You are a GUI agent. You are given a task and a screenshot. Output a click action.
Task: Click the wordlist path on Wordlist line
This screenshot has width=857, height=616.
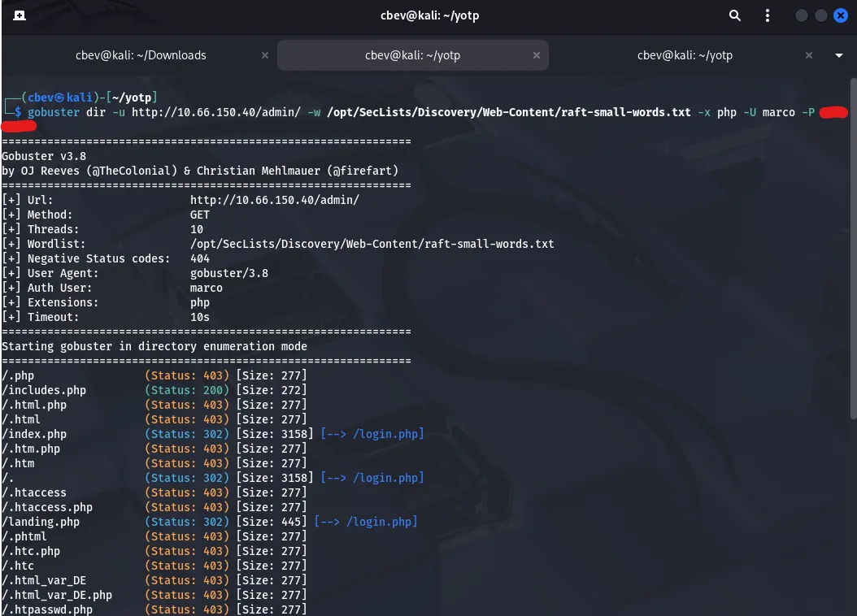pyautogui.click(x=372, y=244)
